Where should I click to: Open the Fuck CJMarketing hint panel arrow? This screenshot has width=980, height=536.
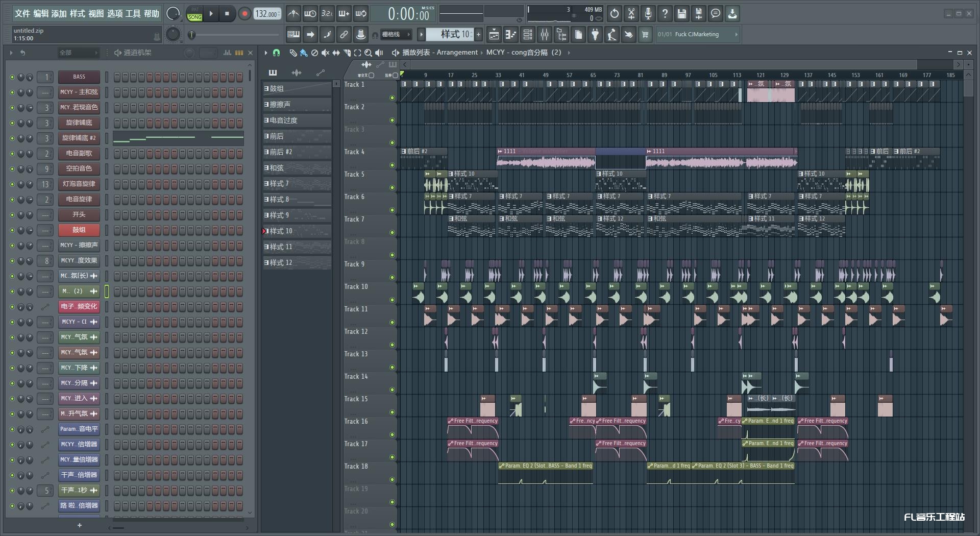[x=736, y=35]
